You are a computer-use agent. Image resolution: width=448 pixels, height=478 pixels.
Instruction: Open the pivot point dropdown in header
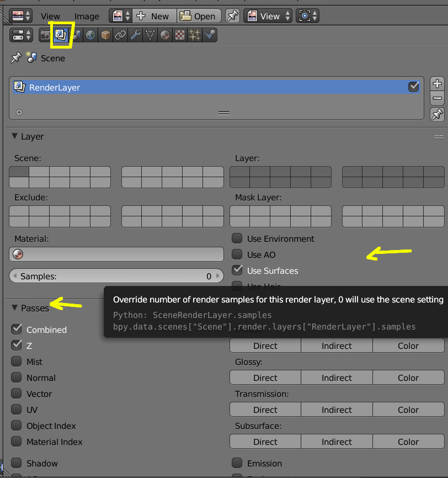click(307, 16)
